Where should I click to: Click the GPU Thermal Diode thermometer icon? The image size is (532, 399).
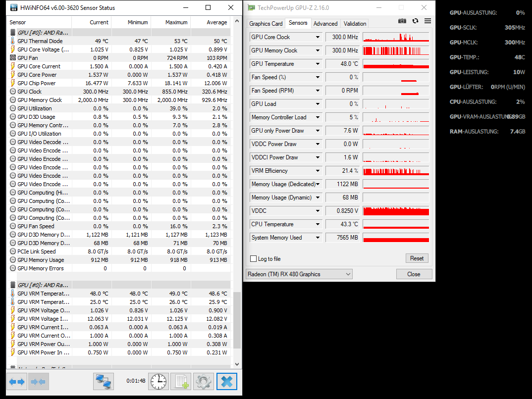point(12,41)
